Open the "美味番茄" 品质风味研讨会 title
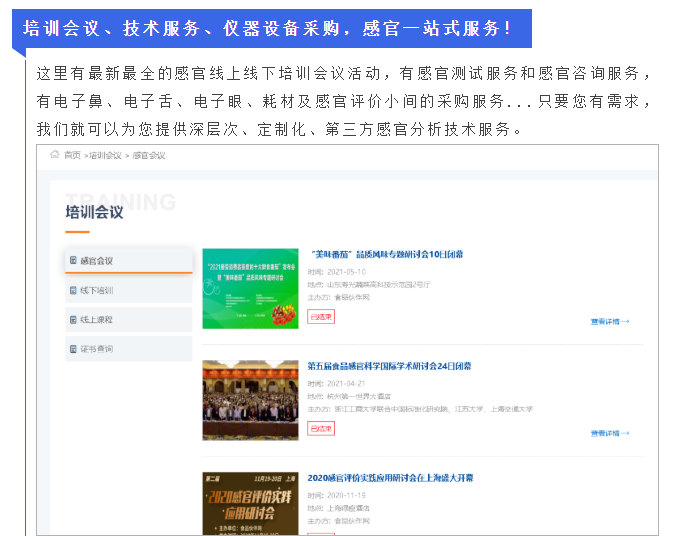This screenshot has width=681, height=536. click(385, 255)
